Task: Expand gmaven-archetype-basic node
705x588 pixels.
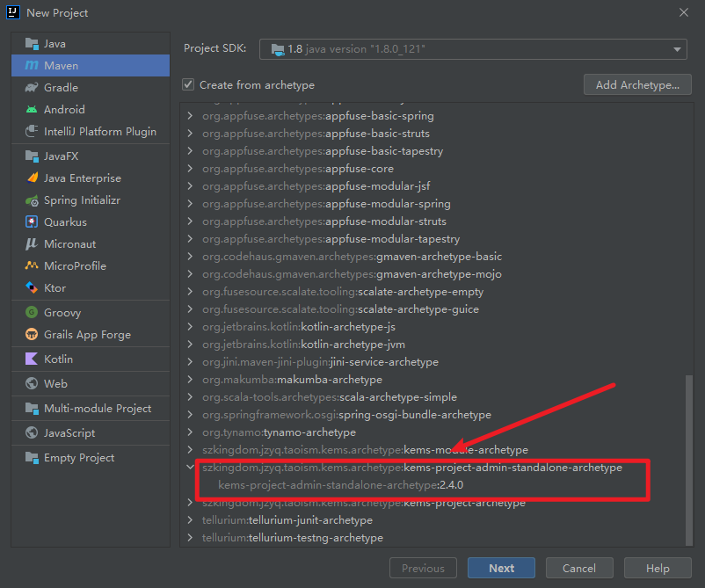Action: pyautogui.click(x=190, y=257)
